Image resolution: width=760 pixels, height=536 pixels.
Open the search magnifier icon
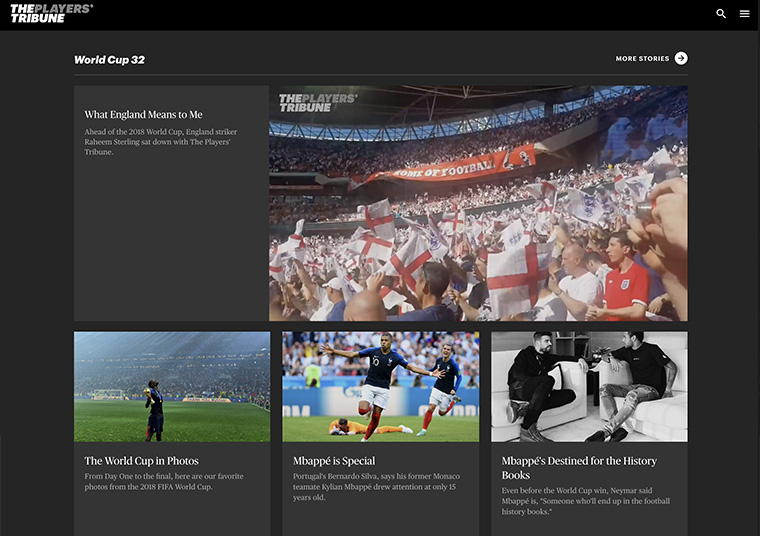point(721,14)
